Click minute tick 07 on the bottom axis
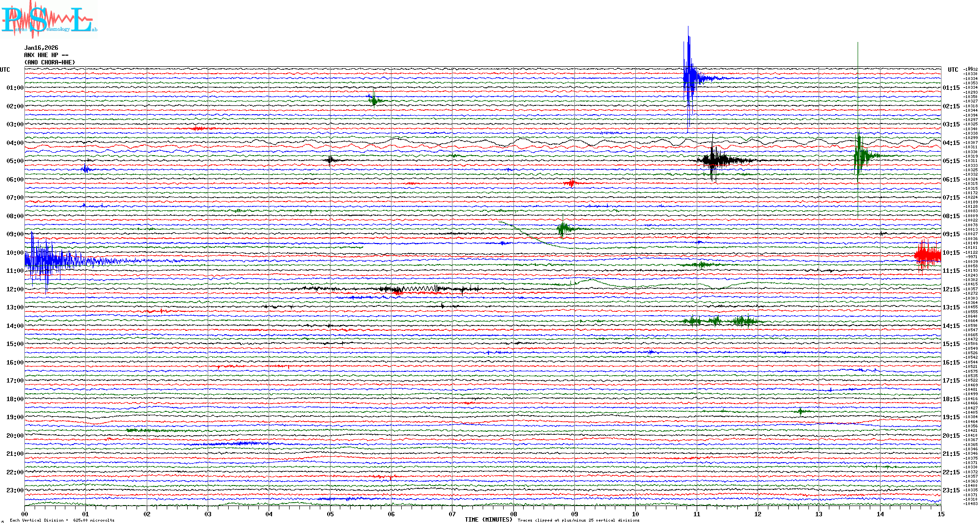This screenshot has height=527, width=980. click(452, 514)
